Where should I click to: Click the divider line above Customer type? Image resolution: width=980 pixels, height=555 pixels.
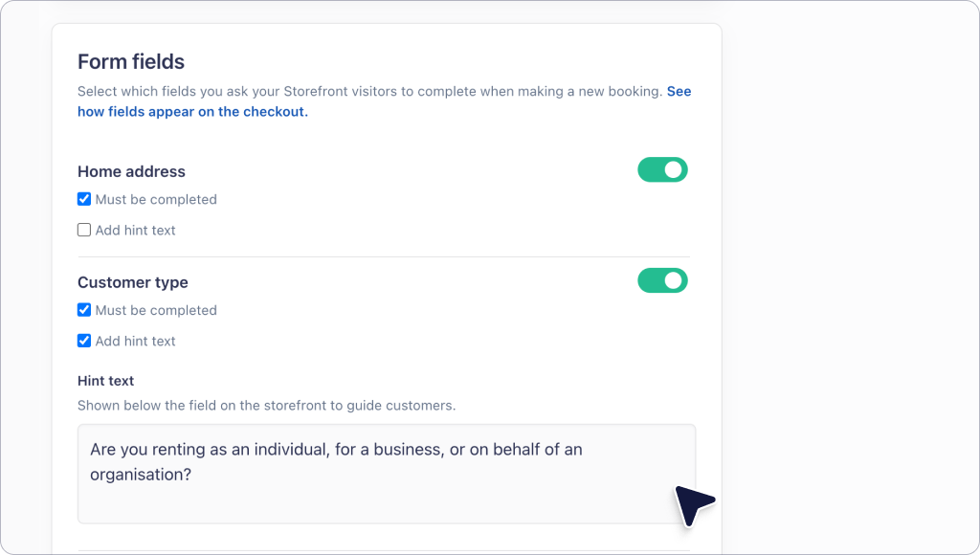(384, 256)
